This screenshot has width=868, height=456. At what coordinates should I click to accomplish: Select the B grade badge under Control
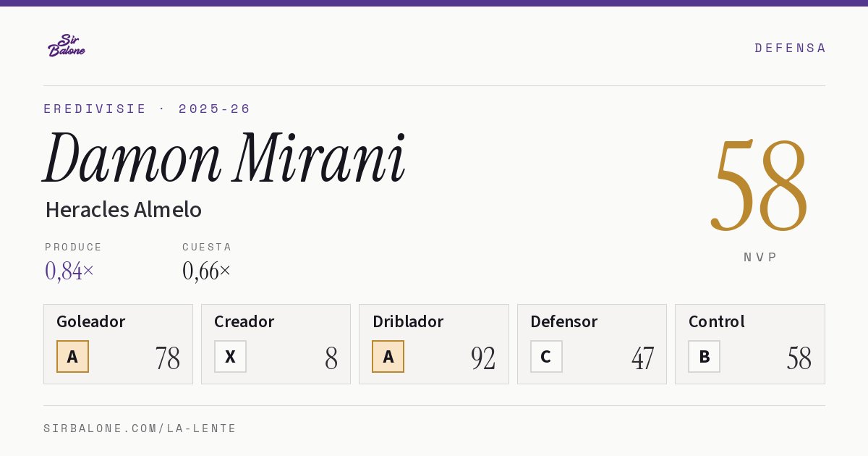click(704, 356)
